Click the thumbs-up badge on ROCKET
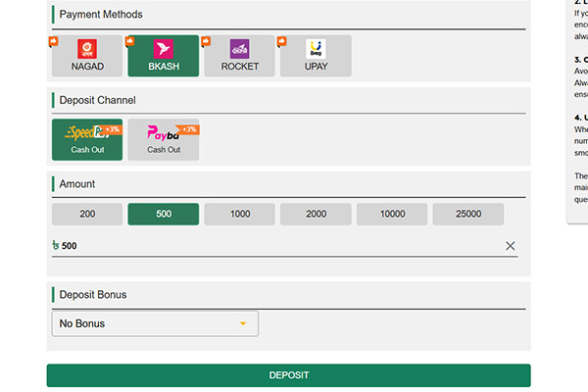The height and width of the screenshot is (392, 588). pos(207,41)
